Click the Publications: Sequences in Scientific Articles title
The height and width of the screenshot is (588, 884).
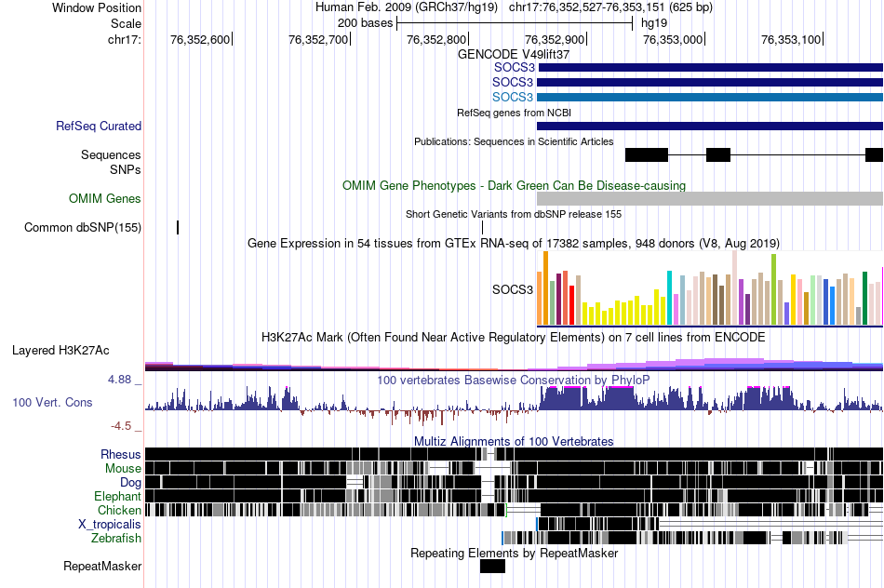(x=514, y=141)
